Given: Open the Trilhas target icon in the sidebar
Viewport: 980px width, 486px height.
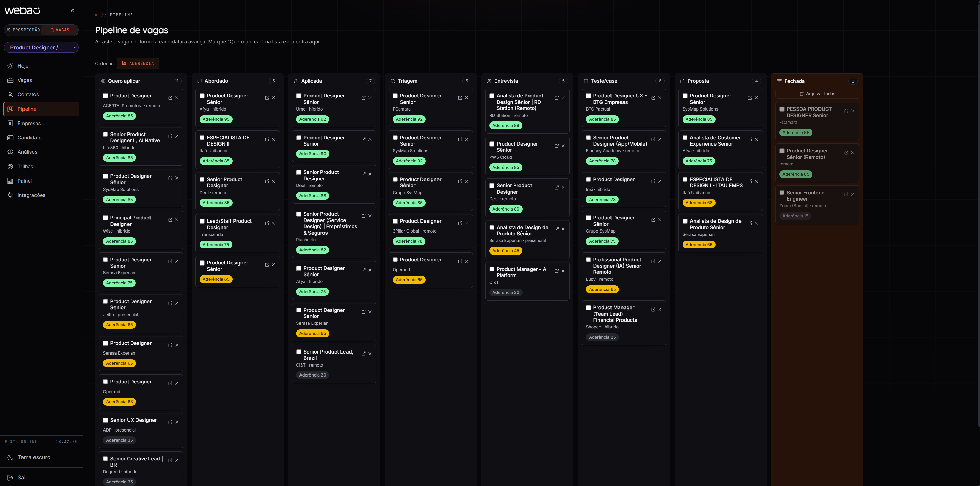Looking at the screenshot, I should coord(10,167).
